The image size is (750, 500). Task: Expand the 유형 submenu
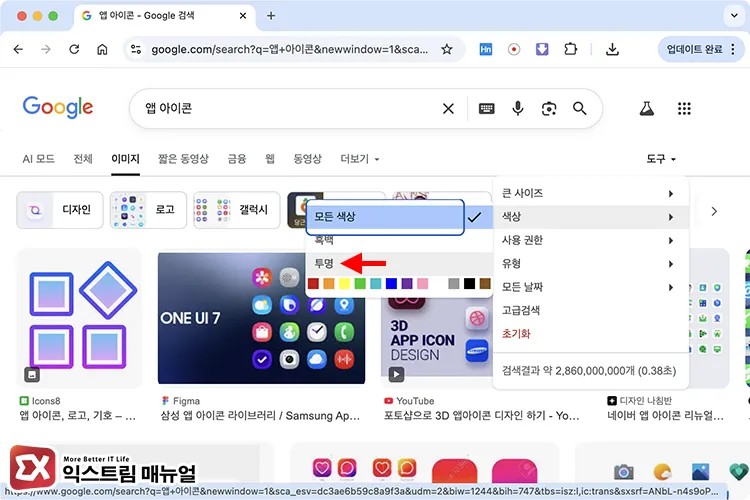coord(591,264)
